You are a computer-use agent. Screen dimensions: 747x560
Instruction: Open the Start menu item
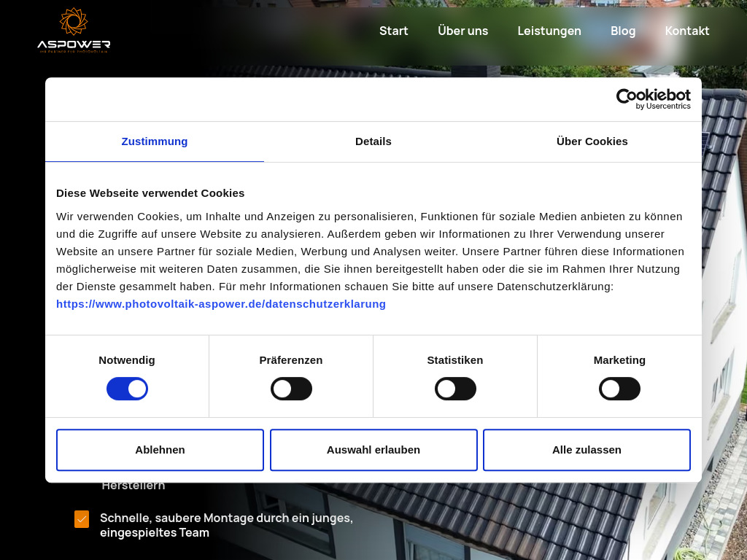coord(393,31)
